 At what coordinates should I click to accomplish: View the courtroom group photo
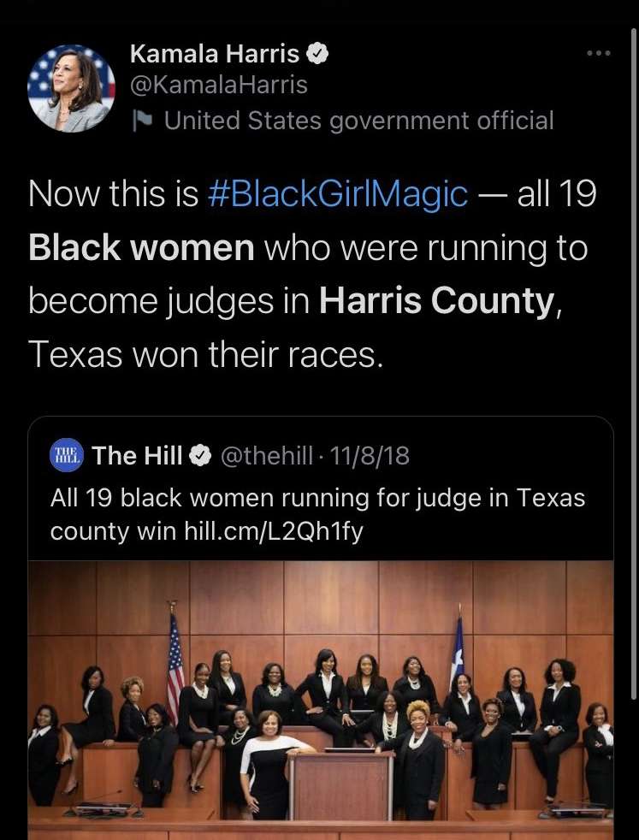[x=320, y=700]
